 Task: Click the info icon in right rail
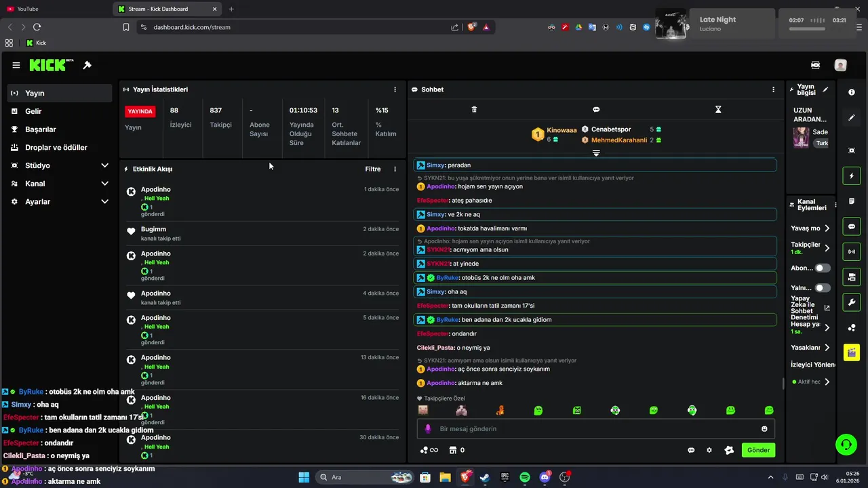tap(852, 91)
